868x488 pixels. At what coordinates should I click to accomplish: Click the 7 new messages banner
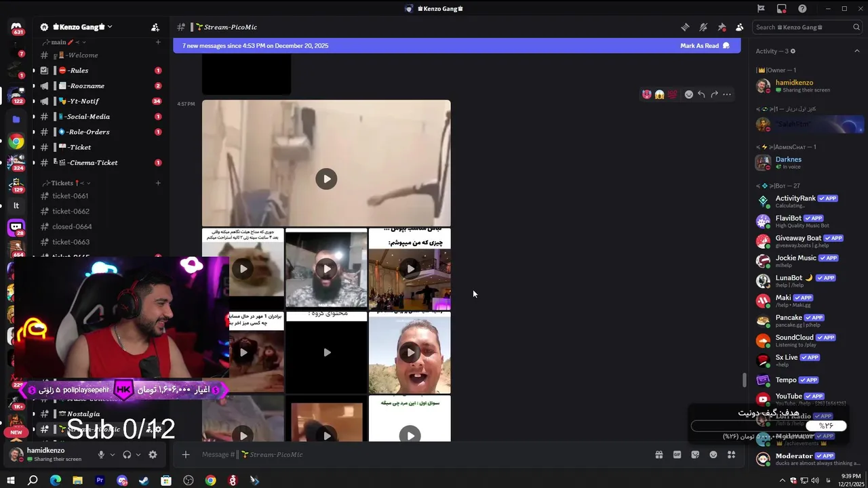pos(456,46)
